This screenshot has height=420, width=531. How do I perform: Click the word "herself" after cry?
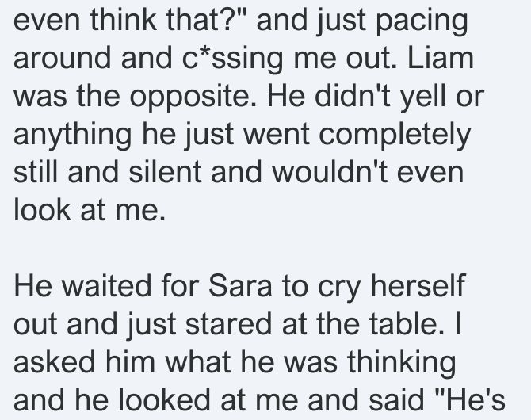[418, 286]
